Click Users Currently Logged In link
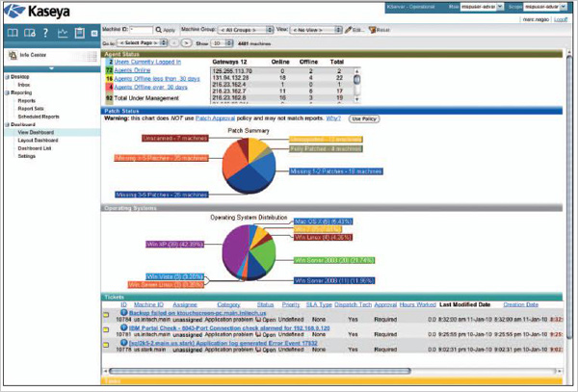This screenshot has height=392, width=578. pos(147,62)
